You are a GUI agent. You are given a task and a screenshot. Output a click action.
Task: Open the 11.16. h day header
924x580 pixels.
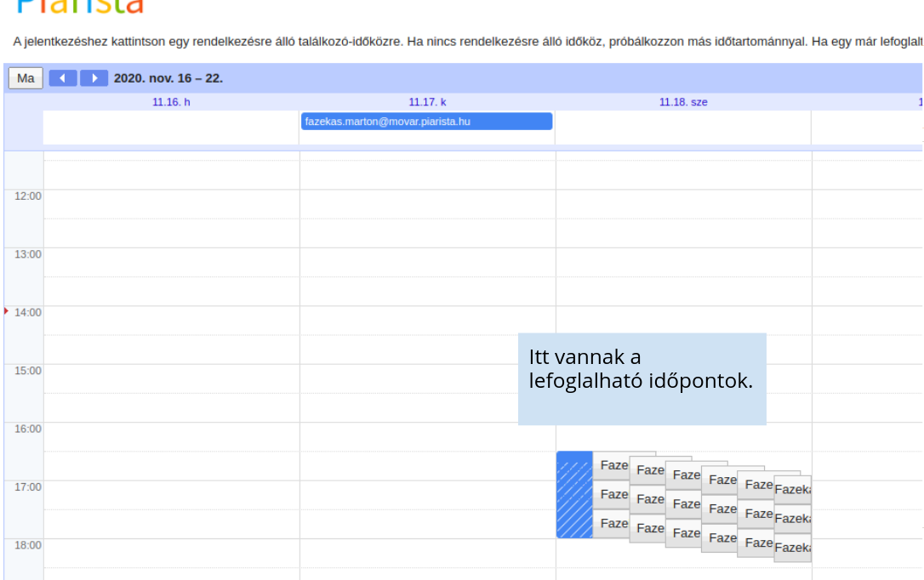tap(171, 102)
